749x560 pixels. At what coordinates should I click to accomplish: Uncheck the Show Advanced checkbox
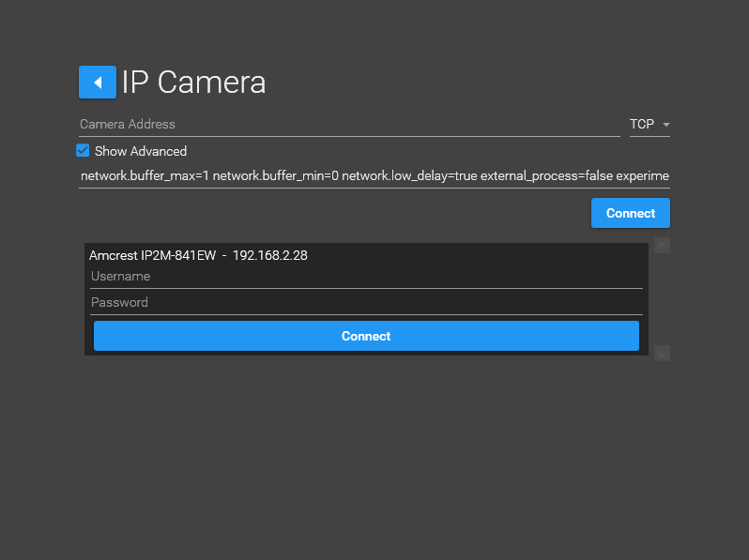83,150
